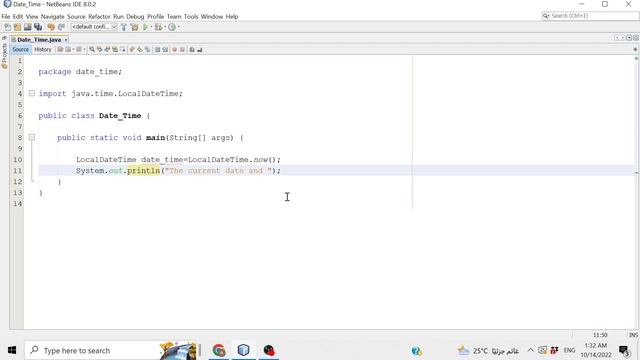Close the Date_Time.java tab

[x=66, y=40]
